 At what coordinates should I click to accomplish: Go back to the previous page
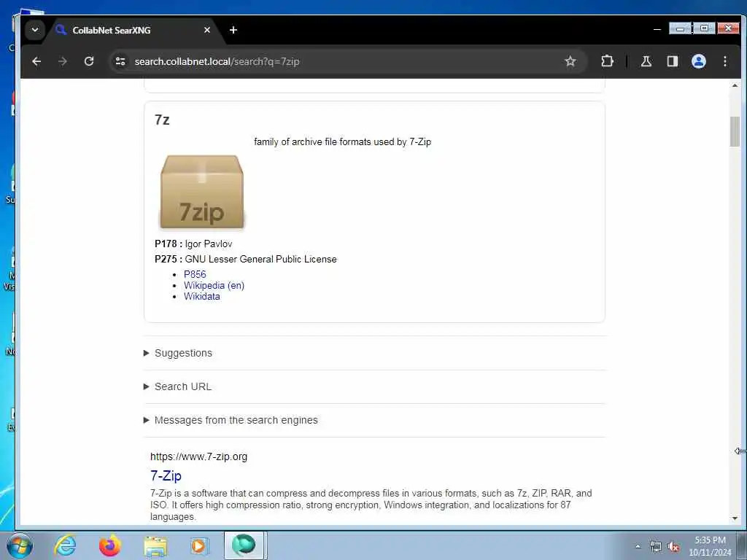click(x=36, y=61)
